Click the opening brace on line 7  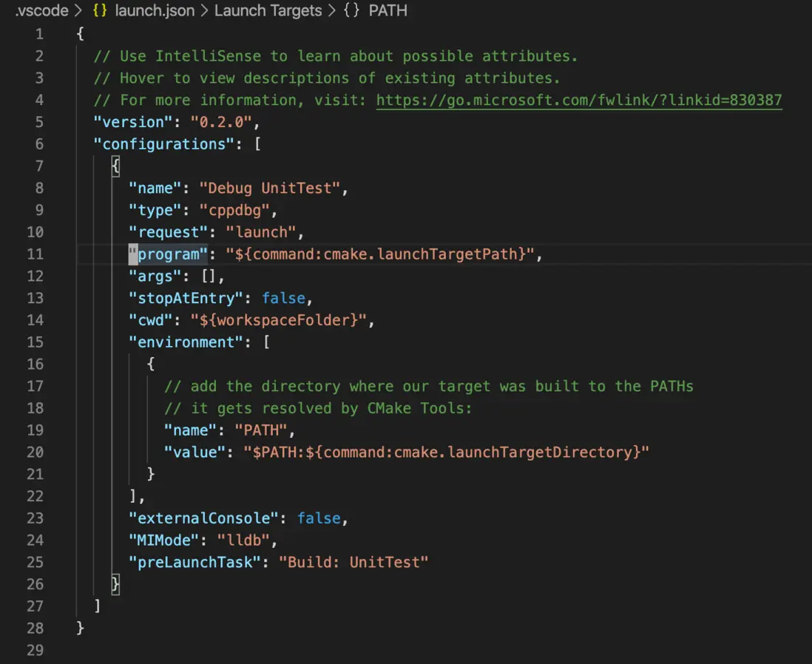(x=115, y=166)
